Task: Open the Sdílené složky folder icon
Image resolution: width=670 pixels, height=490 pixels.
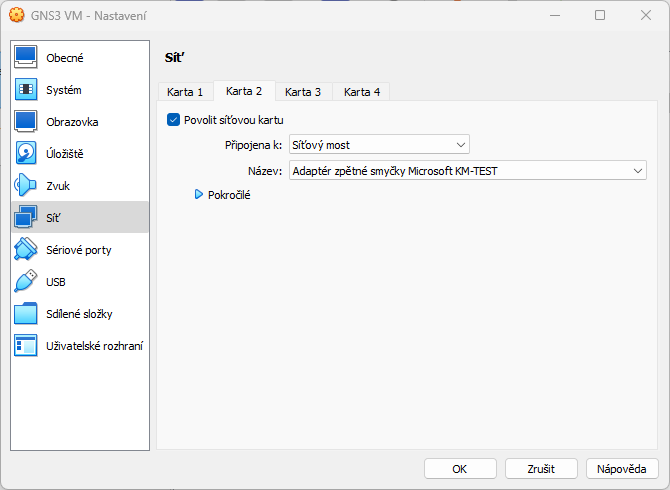Action: point(26,314)
